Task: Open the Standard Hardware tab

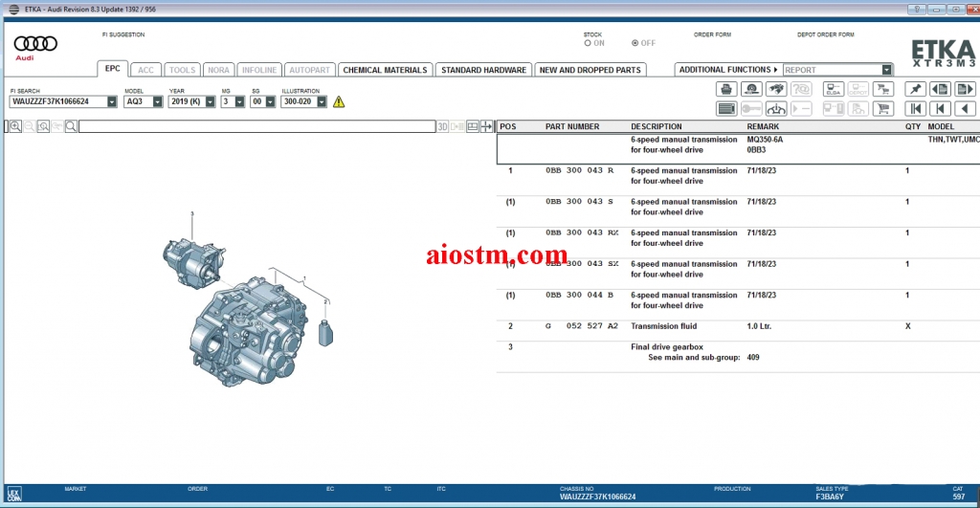Action: 483,70
